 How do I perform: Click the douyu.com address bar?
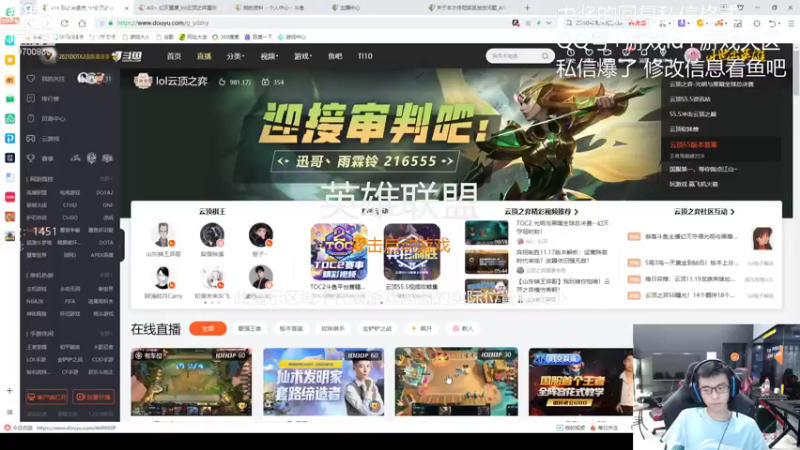click(x=306, y=23)
